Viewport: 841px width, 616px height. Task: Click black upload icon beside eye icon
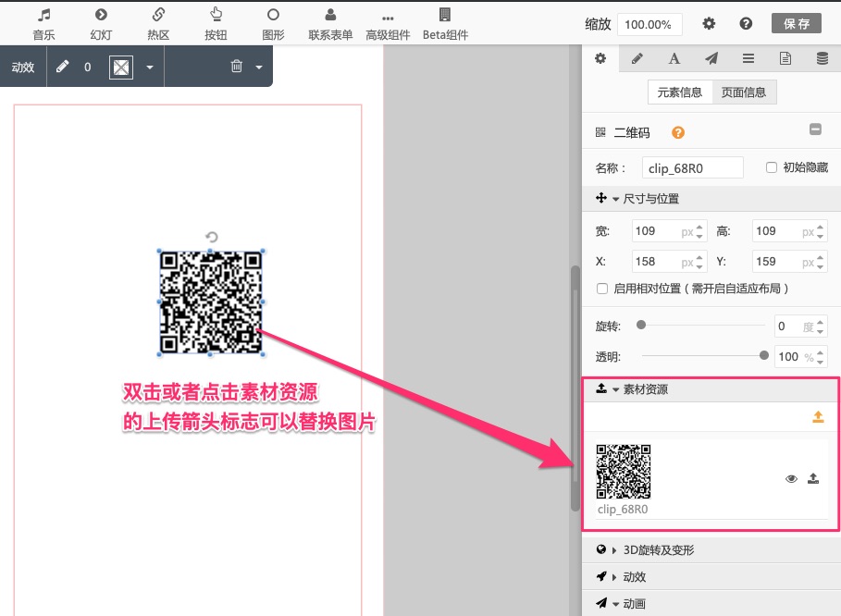[813, 478]
